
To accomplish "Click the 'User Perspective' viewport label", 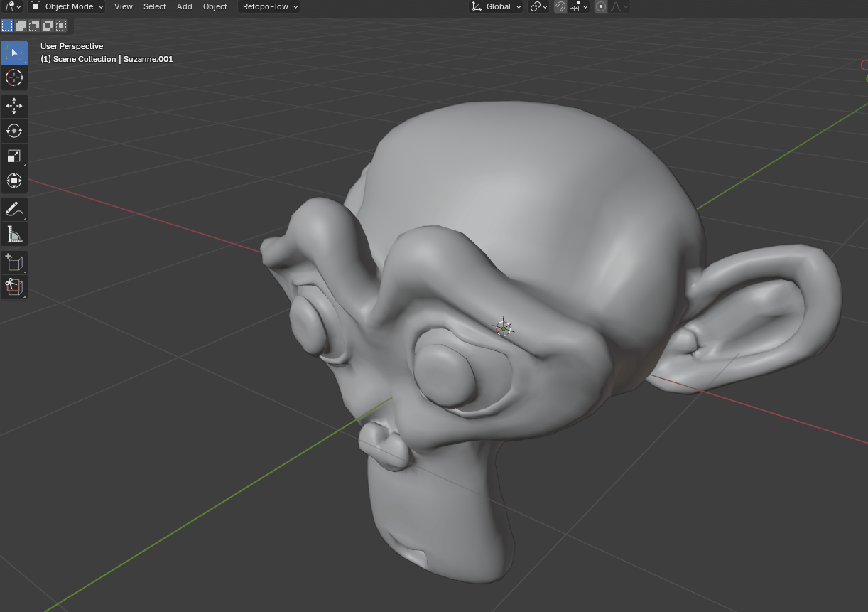I will click(72, 46).
